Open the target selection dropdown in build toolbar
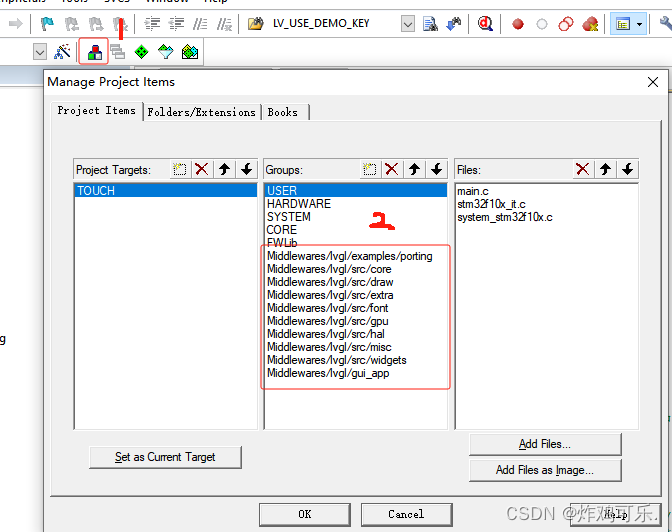672x532 pixels. click(39, 53)
